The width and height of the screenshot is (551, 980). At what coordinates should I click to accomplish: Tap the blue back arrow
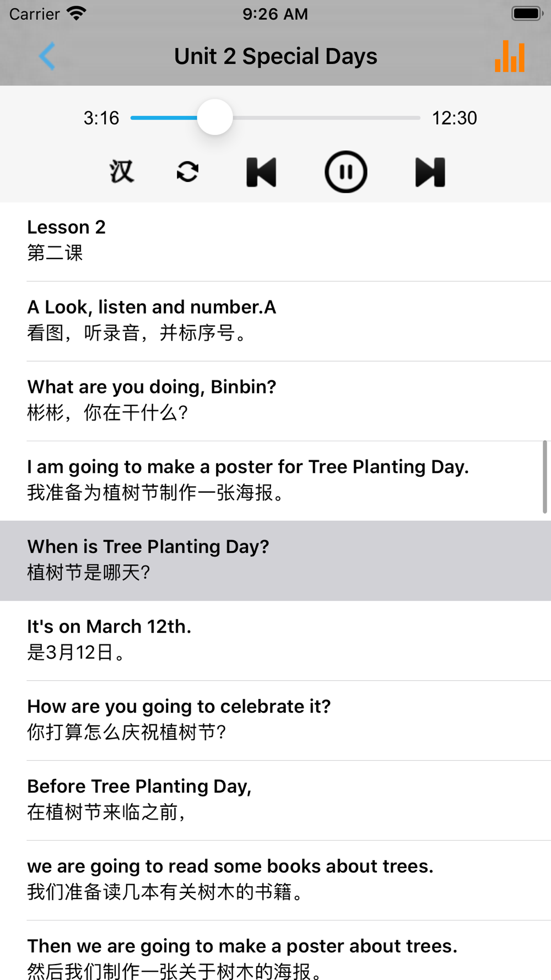47,56
